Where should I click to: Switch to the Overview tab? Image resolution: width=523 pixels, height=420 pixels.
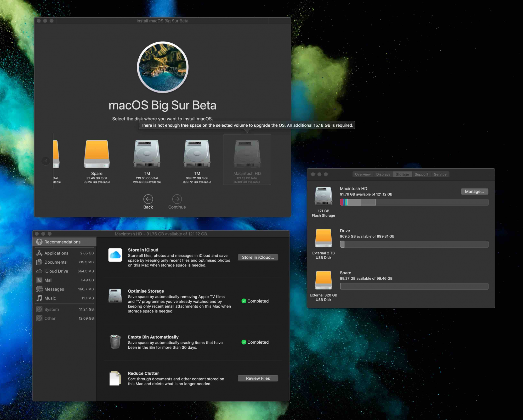[363, 174]
